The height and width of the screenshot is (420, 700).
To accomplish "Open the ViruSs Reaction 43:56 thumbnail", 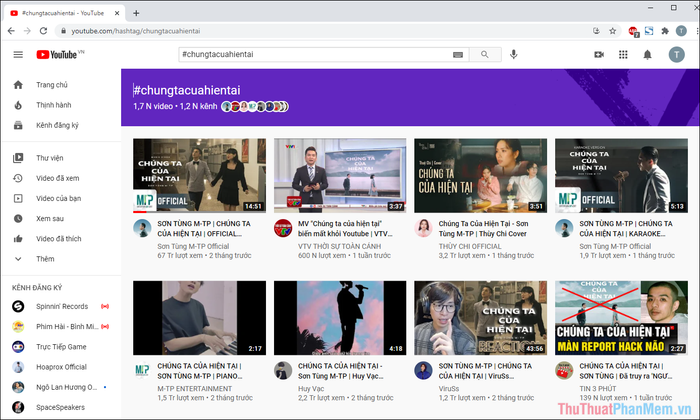I will [x=480, y=318].
